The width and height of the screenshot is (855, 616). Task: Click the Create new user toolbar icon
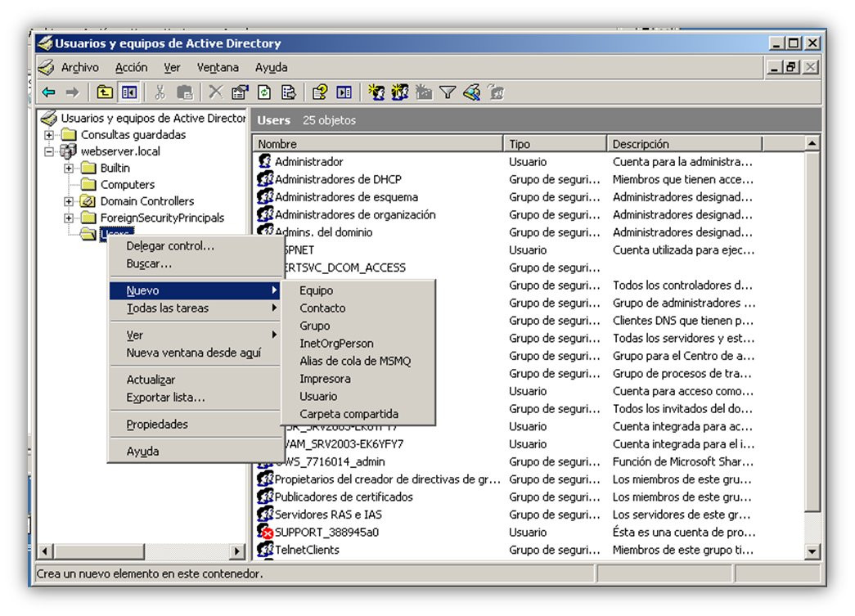pyautogui.click(x=376, y=92)
